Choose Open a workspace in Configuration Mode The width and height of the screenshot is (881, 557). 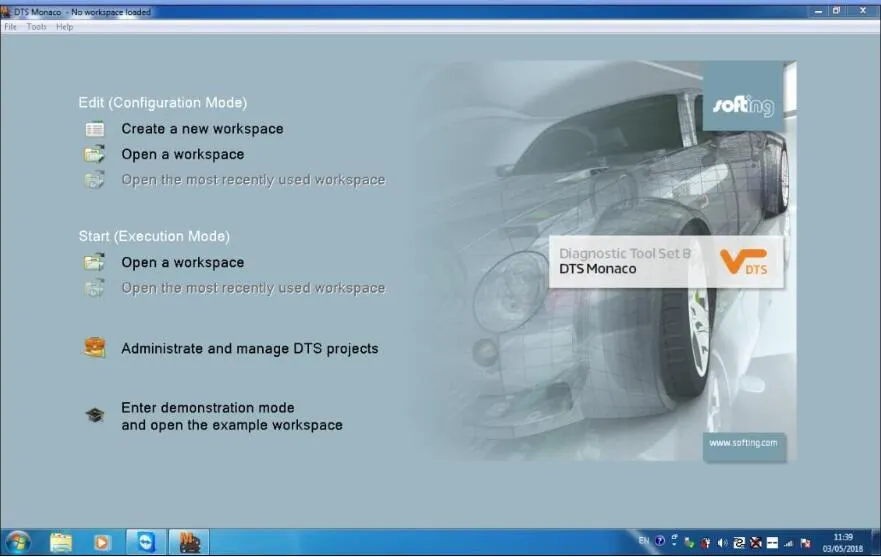click(x=183, y=154)
